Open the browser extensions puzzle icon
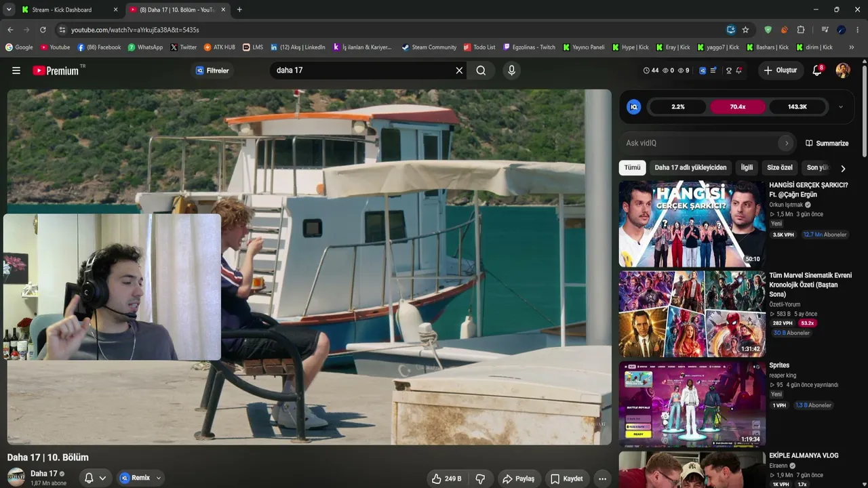Viewport: 868px width, 488px height. [x=801, y=30]
